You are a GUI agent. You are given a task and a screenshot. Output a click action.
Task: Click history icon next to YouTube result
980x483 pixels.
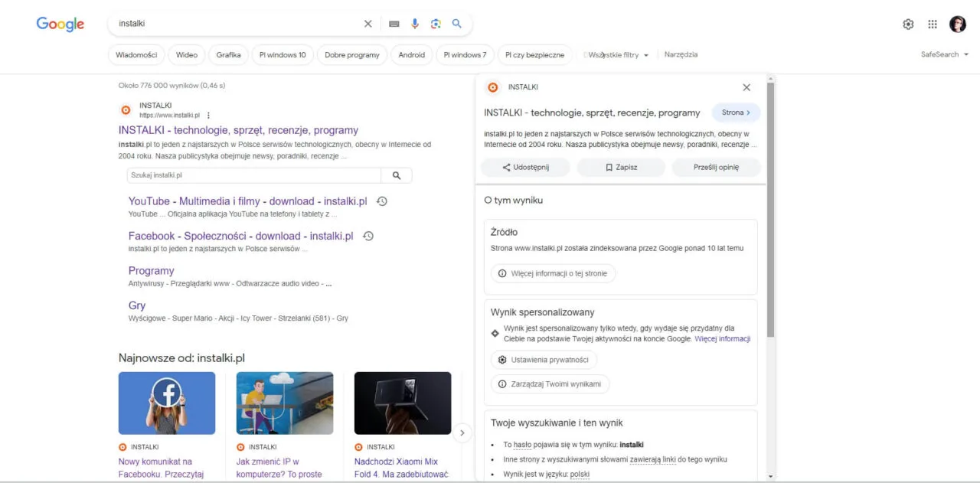click(382, 201)
